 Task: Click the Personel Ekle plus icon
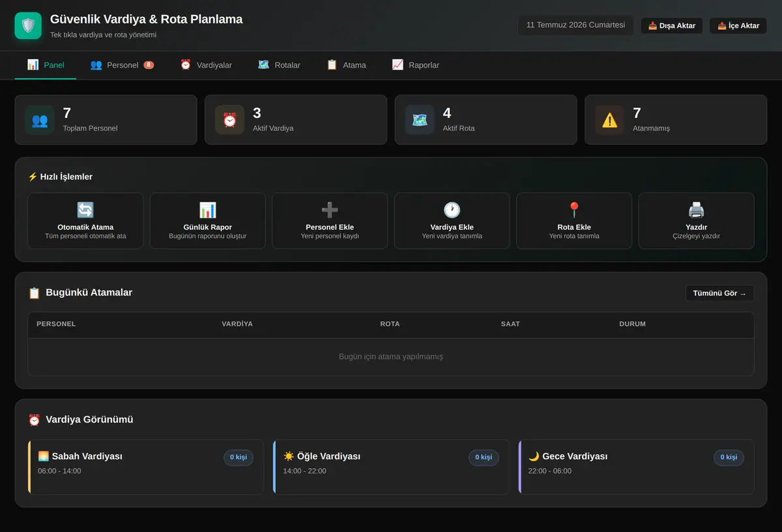click(330, 210)
